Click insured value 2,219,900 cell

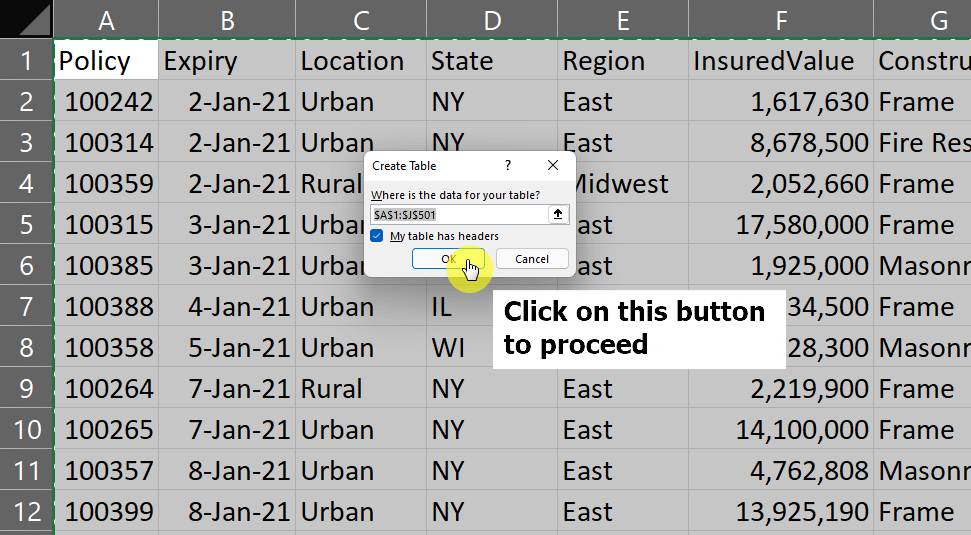tap(781, 388)
